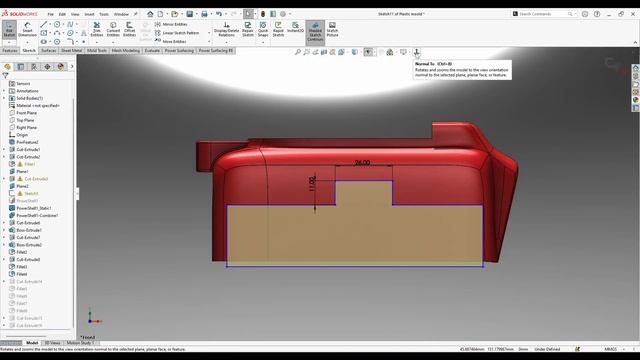The width and height of the screenshot is (640, 360).
Task: Open the Insert menu
Action: click(89, 14)
